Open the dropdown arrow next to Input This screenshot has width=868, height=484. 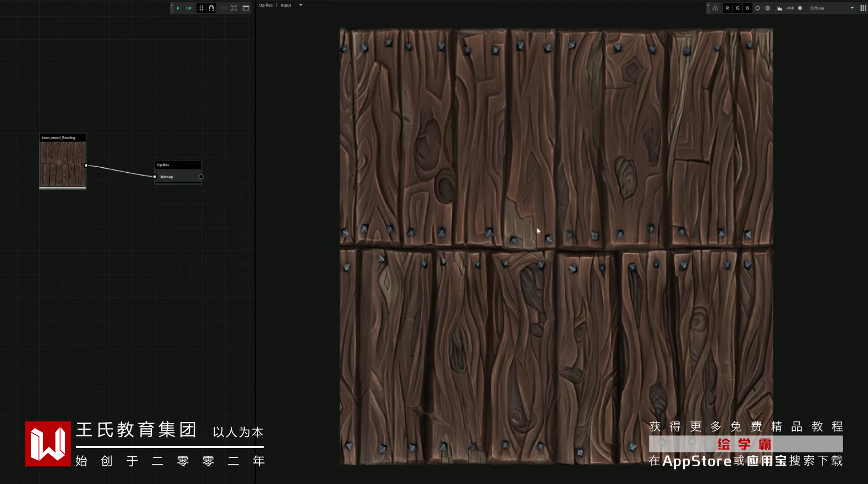click(x=301, y=5)
